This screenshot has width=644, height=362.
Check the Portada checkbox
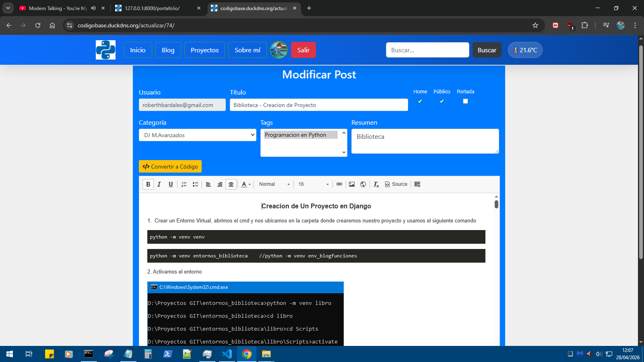(465, 101)
